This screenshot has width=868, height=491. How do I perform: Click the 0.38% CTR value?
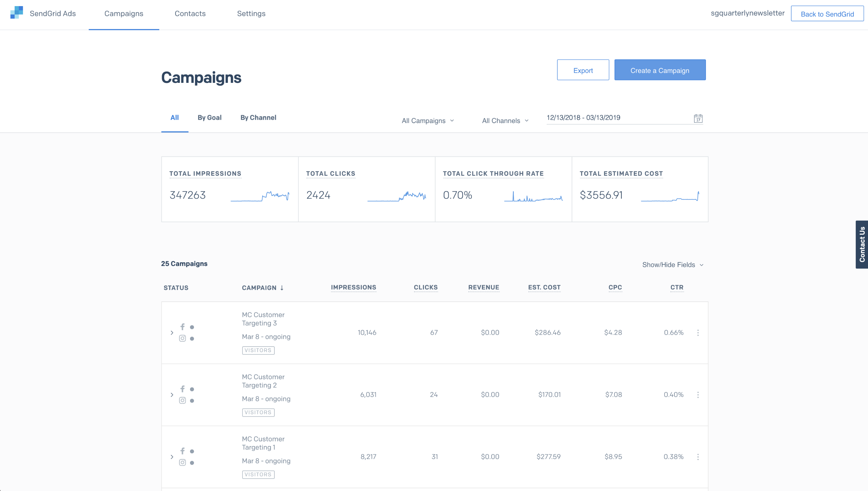pos(673,457)
